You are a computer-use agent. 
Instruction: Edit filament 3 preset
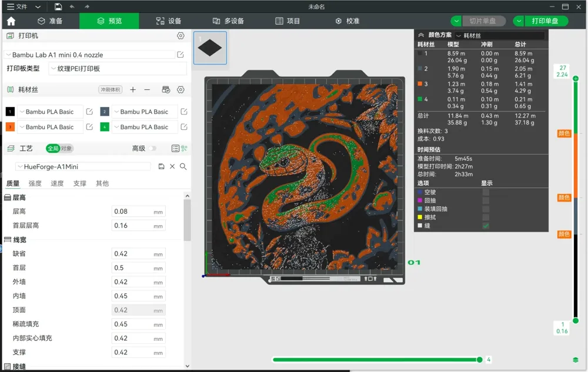(89, 127)
